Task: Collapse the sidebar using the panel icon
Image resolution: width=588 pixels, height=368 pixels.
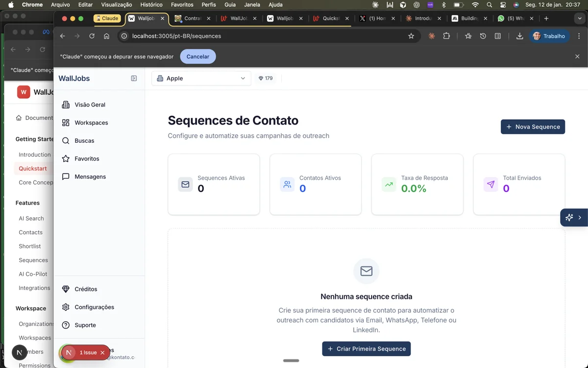Action: [133, 78]
